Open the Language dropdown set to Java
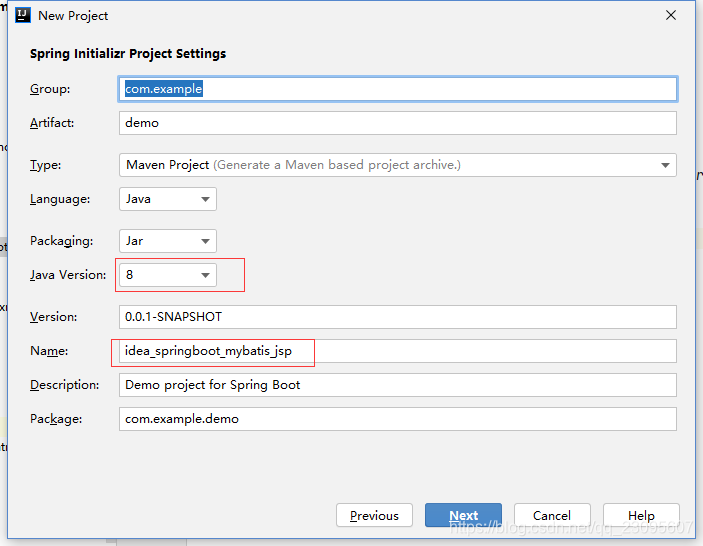The image size is (703, 546). pos(168,199)
